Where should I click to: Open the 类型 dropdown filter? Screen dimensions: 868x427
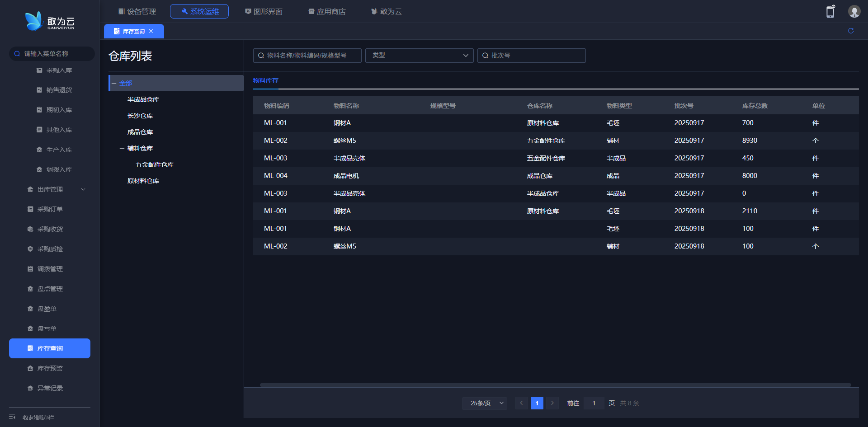click(419, 56)
